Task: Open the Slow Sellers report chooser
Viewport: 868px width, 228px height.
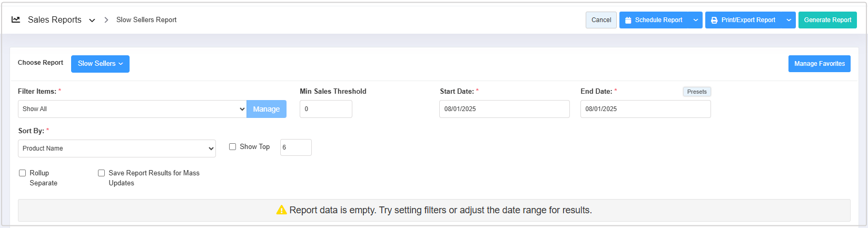Action: click(x=100, y=64)
